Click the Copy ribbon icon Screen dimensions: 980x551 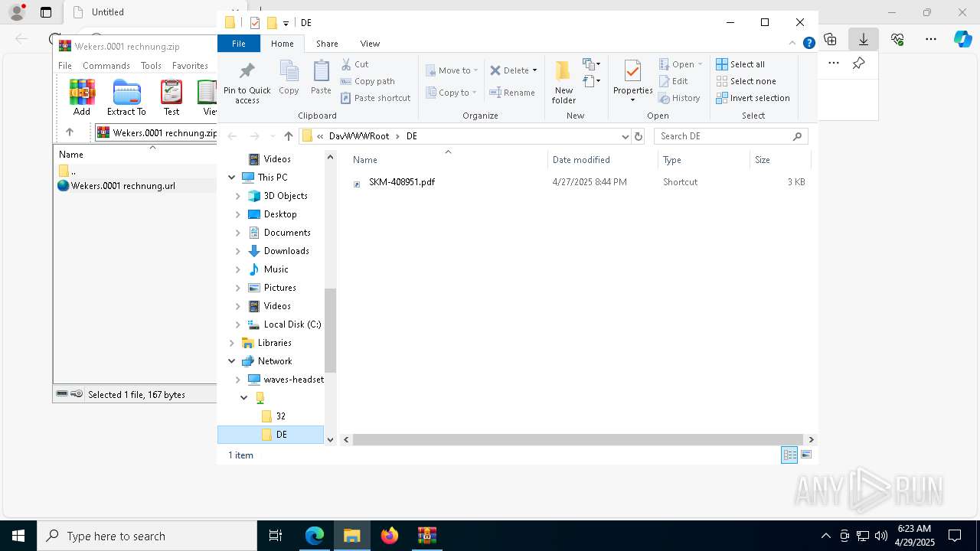tap(289, 78)
